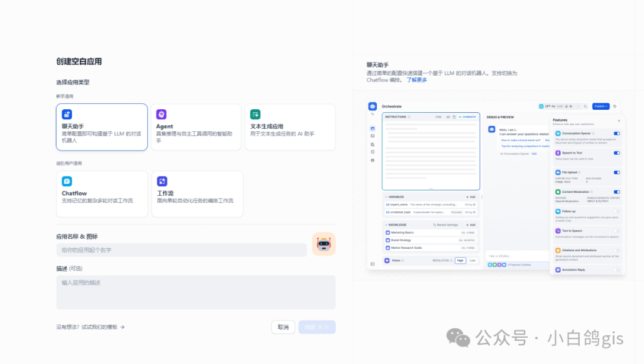The image size is (644, 364).
Task: Click the 了解更多 link
Action: 416,79
